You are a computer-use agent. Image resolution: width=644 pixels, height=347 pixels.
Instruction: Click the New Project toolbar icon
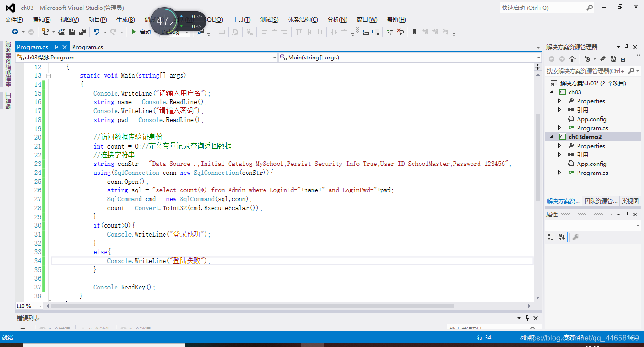(46, 32)
